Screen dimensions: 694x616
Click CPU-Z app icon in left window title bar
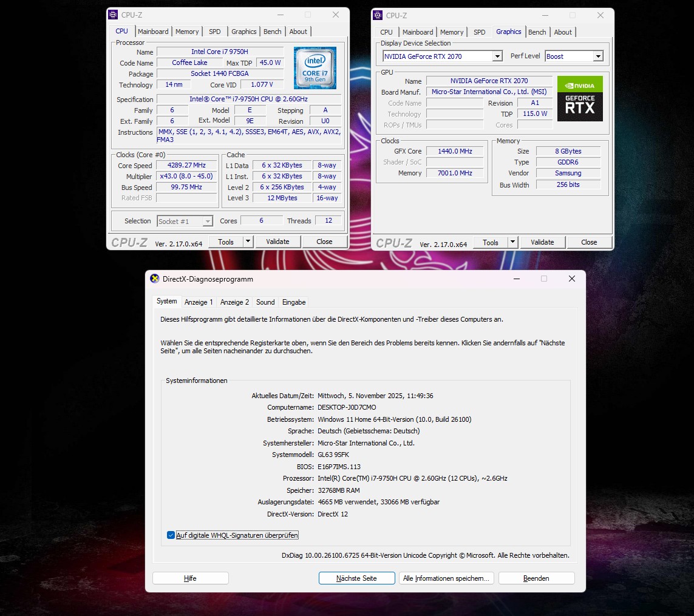tap(113, 15)
